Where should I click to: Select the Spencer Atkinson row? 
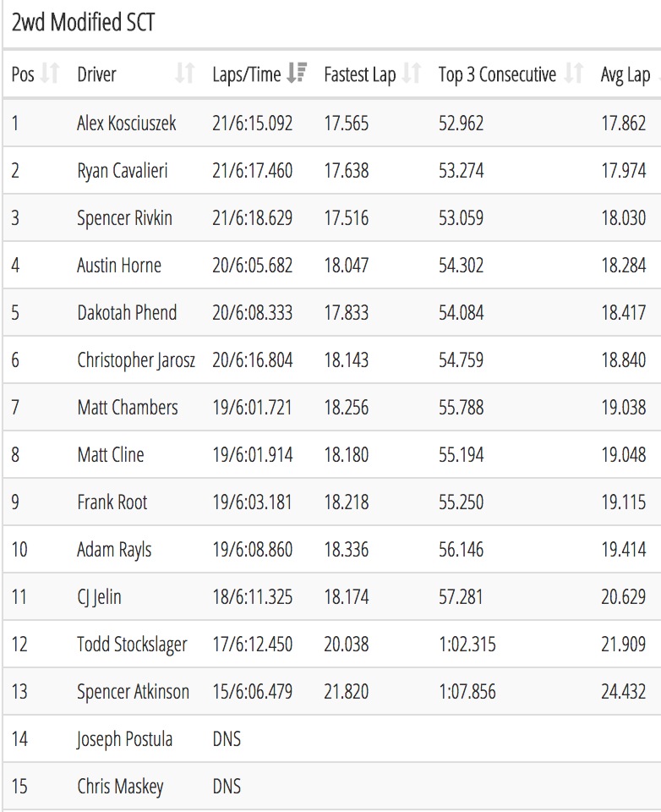coord(331,692)
